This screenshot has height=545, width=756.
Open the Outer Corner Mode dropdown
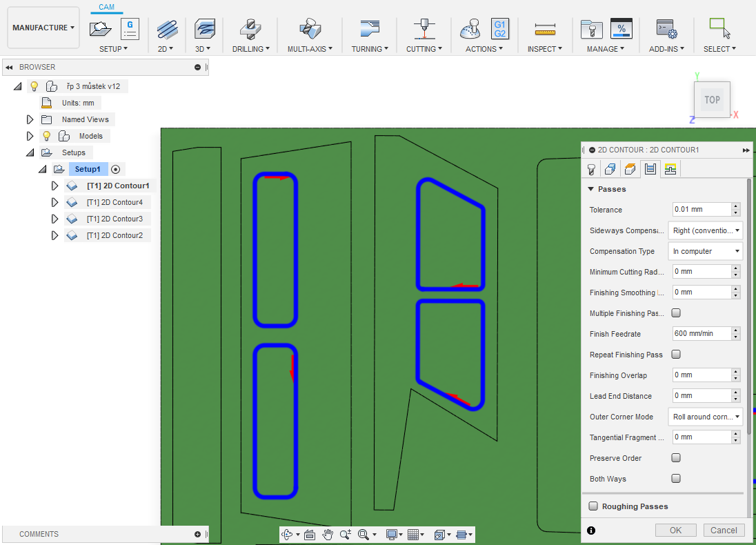tap(706, 417)
